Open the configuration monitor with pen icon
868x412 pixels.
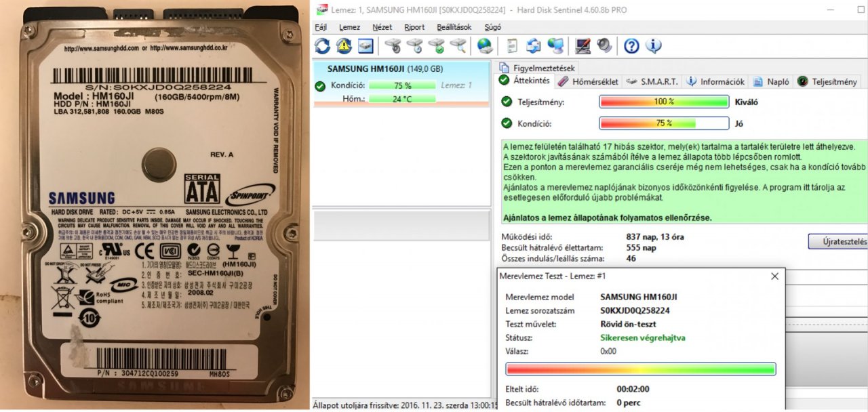(582, 46)
